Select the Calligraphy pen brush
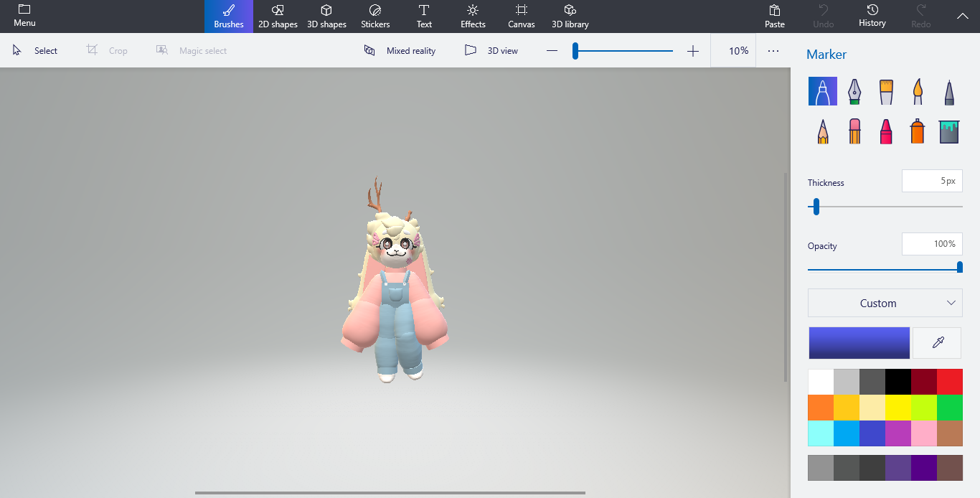980x498 pixels. point(854,92)
